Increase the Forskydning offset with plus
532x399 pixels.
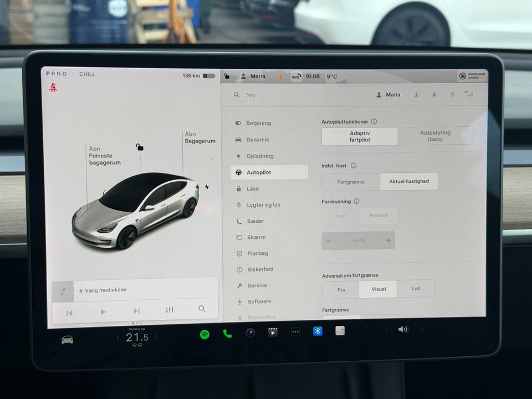click(x=388, y=241)
